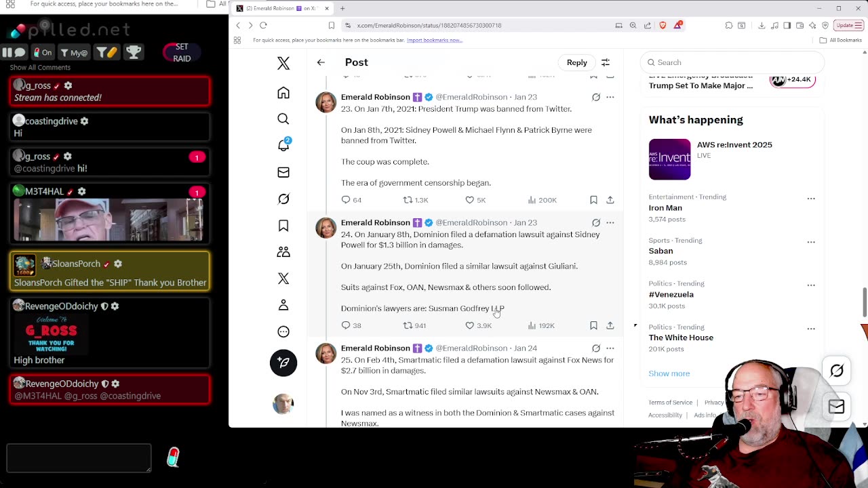Open more menu for Saban trend

pos(811,242)
